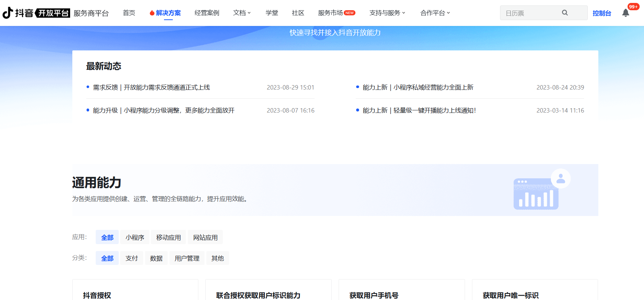Filter applications by 小程序

pyautogui.click(x=135, y=238)
